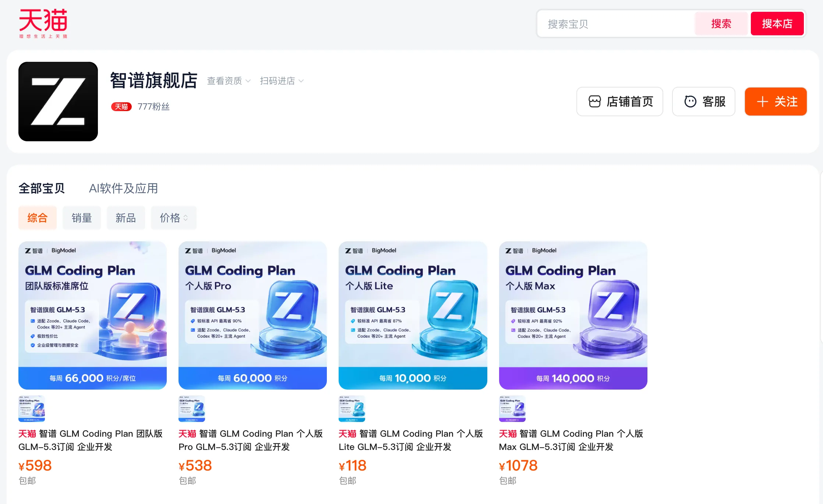This screenshot has width=823, height=504.
Task: Select small thumbnail under 个人版 Max product
Action: (x=512, y=409)
